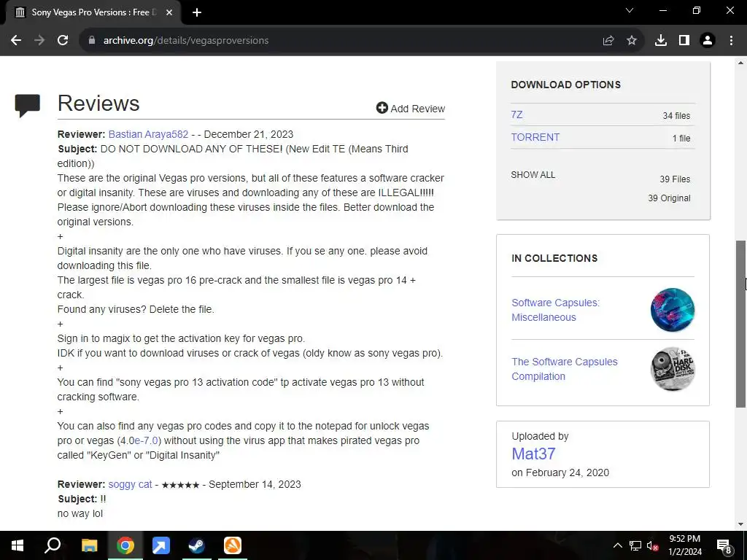The image size is (747, 560).
Task: Go back to the previous page
Action: tap(16, 41)
